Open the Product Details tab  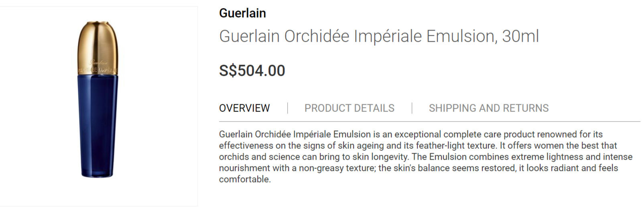349,108
